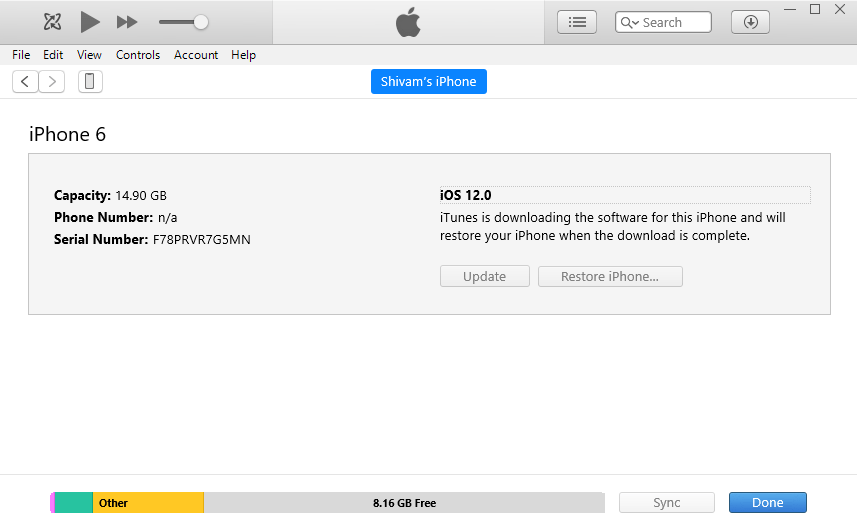The width and height of the screenshot is (857, 530).
Task: Click the Capacity 14.90 GB text
Action: point(110,196)
